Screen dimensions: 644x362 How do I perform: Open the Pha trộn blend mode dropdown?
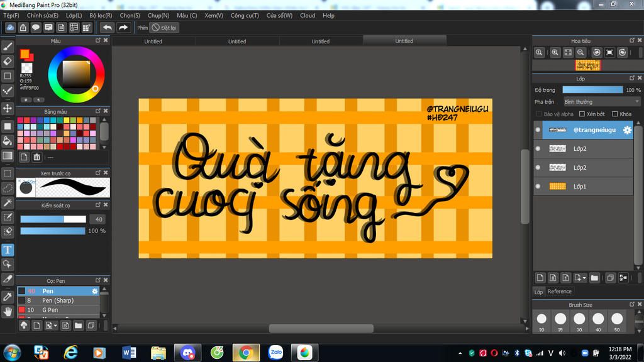[602, 102]
